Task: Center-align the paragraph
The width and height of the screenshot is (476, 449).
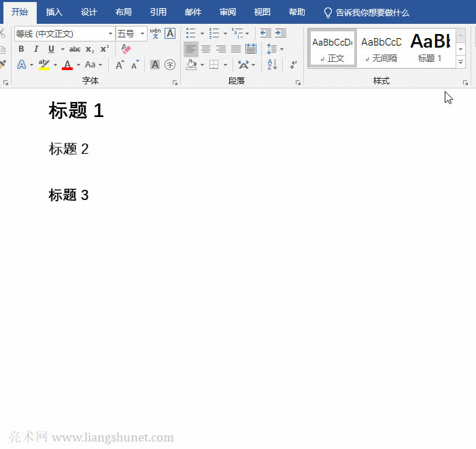Action: pos(206,49)
